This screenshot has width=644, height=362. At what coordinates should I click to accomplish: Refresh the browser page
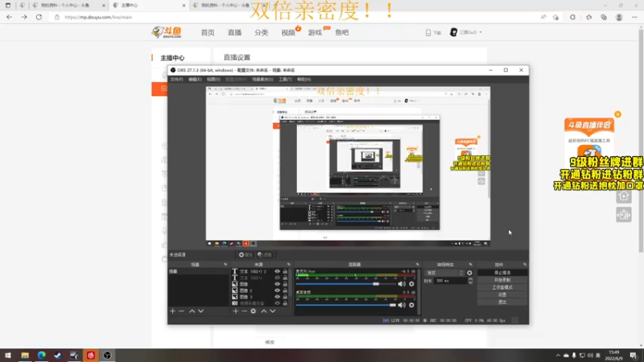click(39, 17)
